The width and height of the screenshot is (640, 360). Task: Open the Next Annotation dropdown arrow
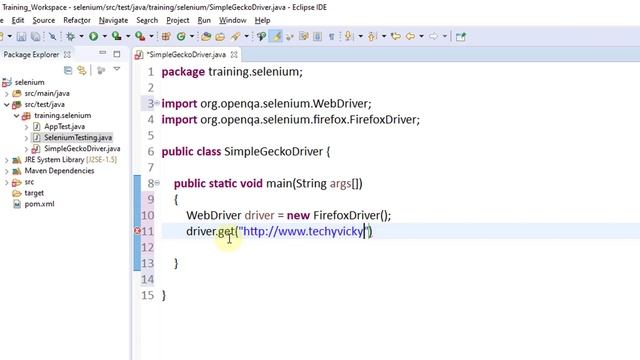[360, 37]
